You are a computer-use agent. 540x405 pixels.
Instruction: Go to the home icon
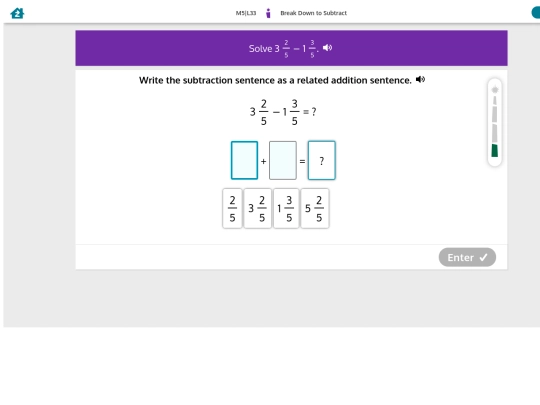click(17, 13)
